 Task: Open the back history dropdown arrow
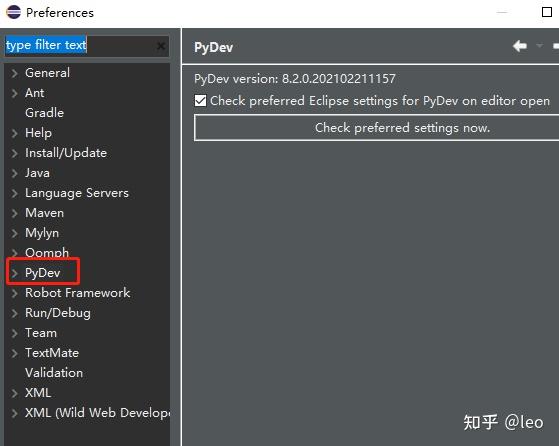[540, 46]
